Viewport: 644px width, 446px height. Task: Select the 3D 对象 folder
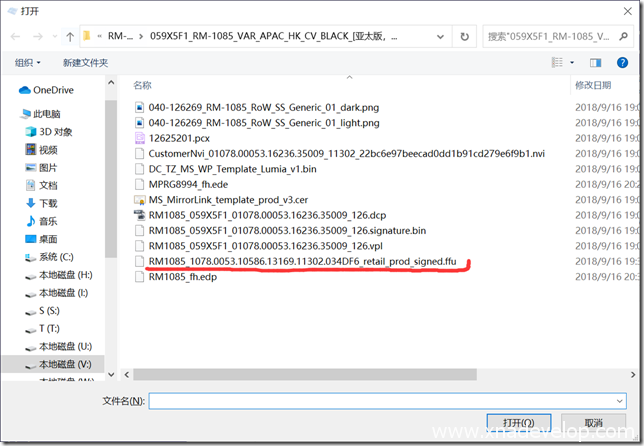pyautogui.click(x=55, y=131)
